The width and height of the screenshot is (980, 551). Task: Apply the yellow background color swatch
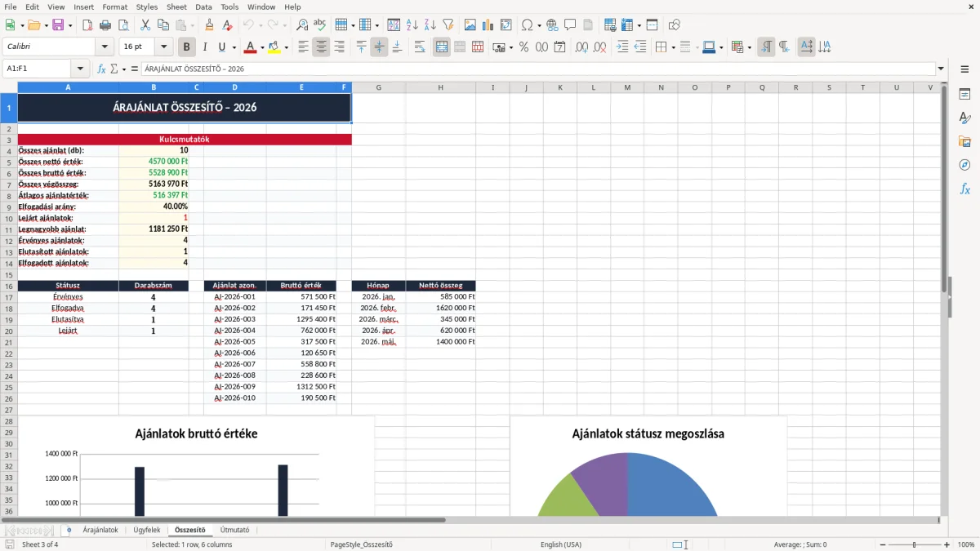(x=274, y=47)
